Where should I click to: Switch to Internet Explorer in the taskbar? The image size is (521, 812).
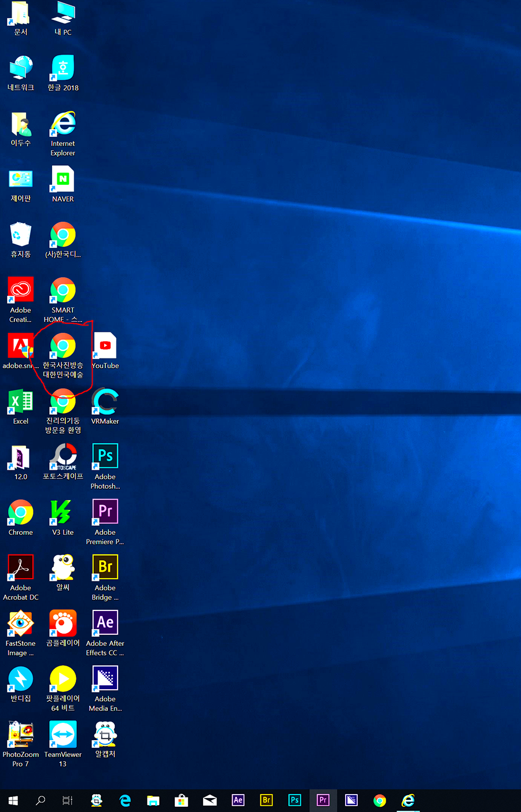[408, 800]
